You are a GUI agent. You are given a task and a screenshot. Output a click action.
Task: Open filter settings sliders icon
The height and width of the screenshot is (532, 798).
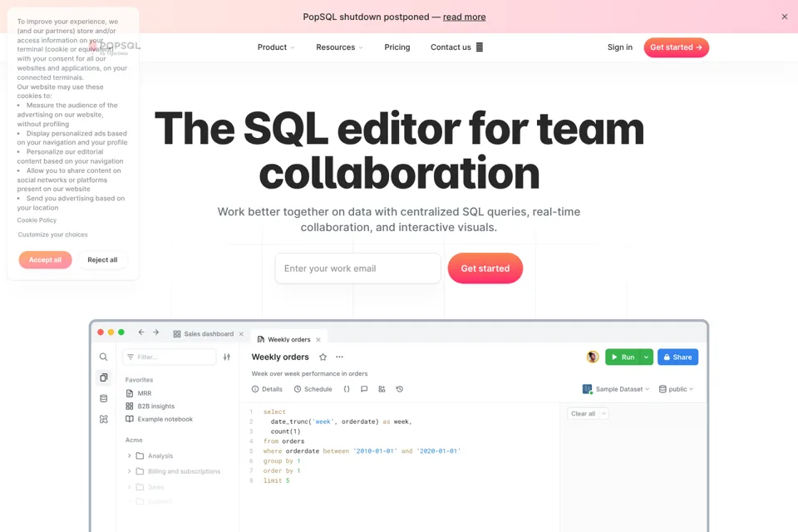pyautogui.click(x=227, y=357)
